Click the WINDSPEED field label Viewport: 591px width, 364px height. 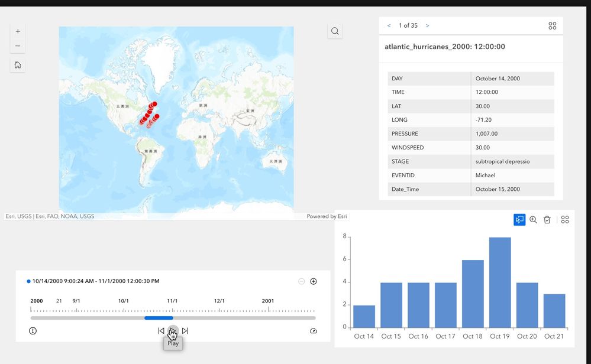tap(408, 148)
